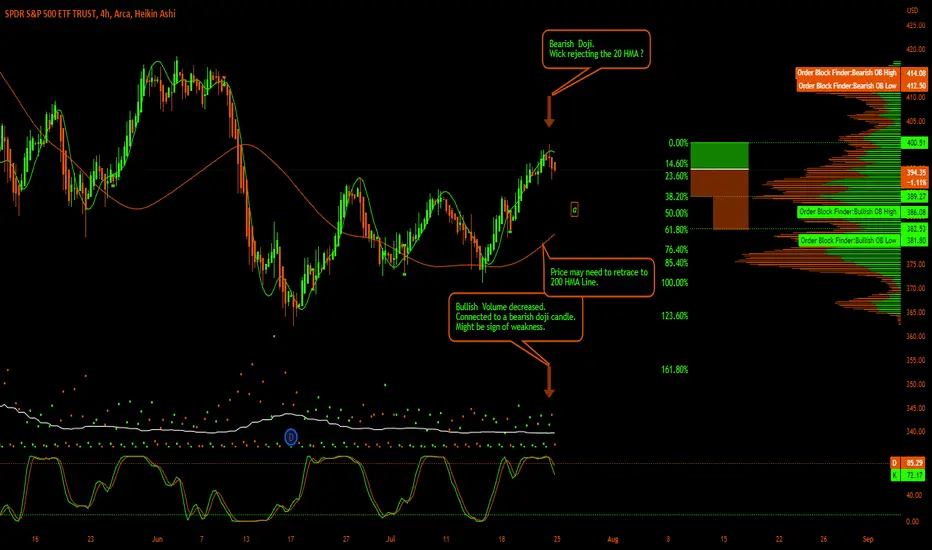Select the 61.80% Fibonacci level label
Viewport: 932px width, 550px height.
(676, 230)
